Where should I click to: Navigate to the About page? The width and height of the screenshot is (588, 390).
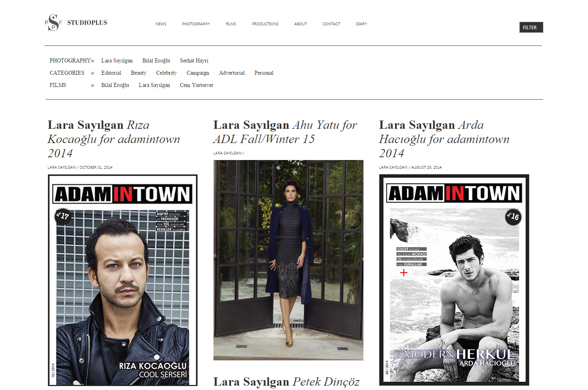(300, 24)
